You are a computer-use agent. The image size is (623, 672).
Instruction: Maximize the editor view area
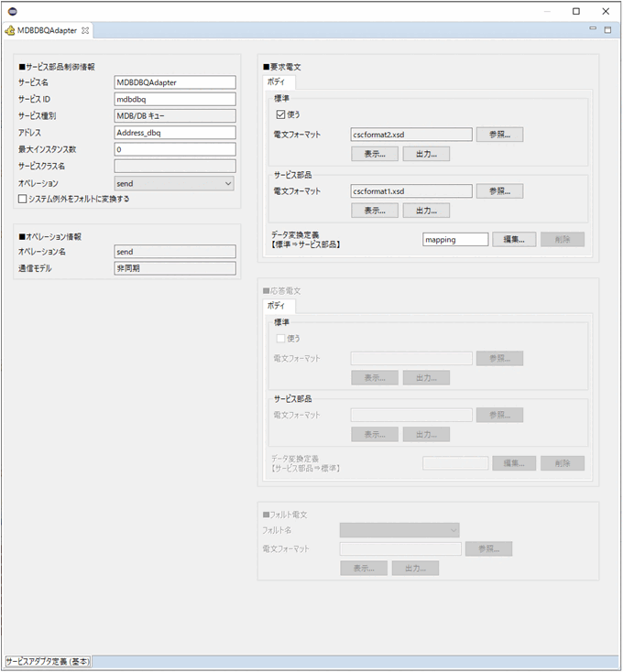coord(607,30)
